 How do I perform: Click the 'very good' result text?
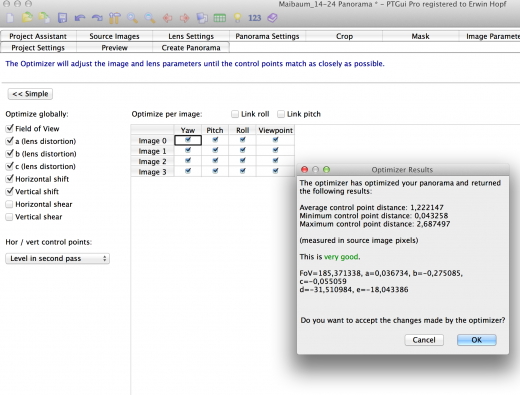(341, 257)
